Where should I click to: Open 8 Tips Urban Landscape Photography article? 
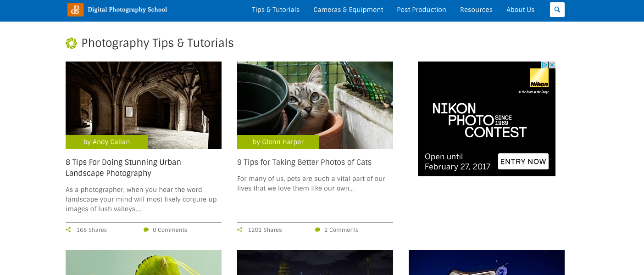pyautogui.click(x=123, y=168)
